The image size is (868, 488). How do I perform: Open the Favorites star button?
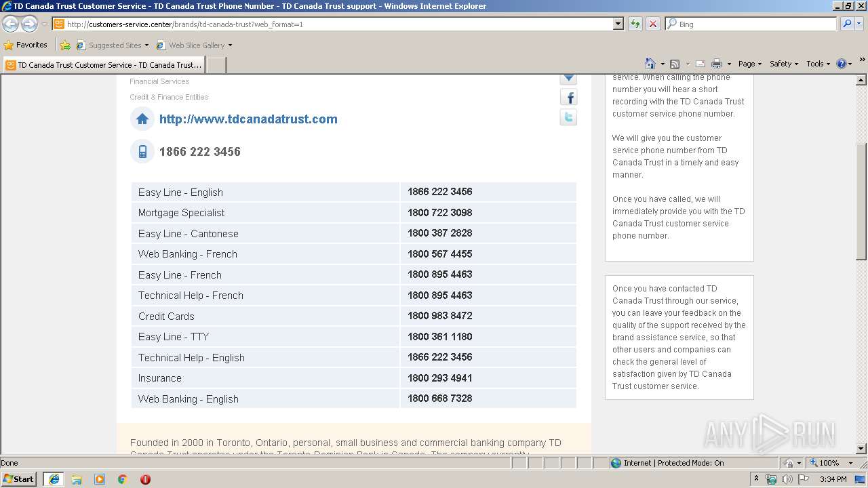[26, 45]
